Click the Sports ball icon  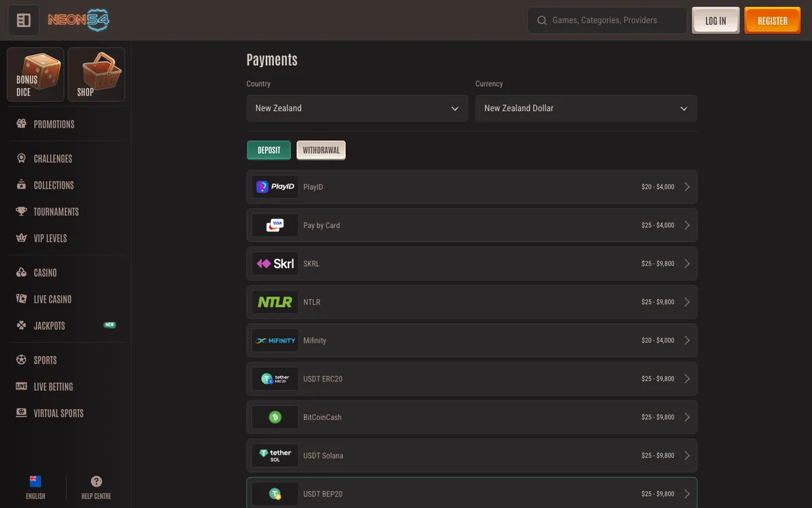pyautogui.click(x=21, y=360)
